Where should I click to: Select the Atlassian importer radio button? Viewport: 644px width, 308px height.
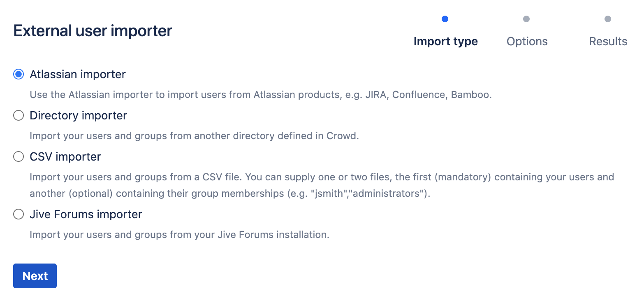[19, 75]
